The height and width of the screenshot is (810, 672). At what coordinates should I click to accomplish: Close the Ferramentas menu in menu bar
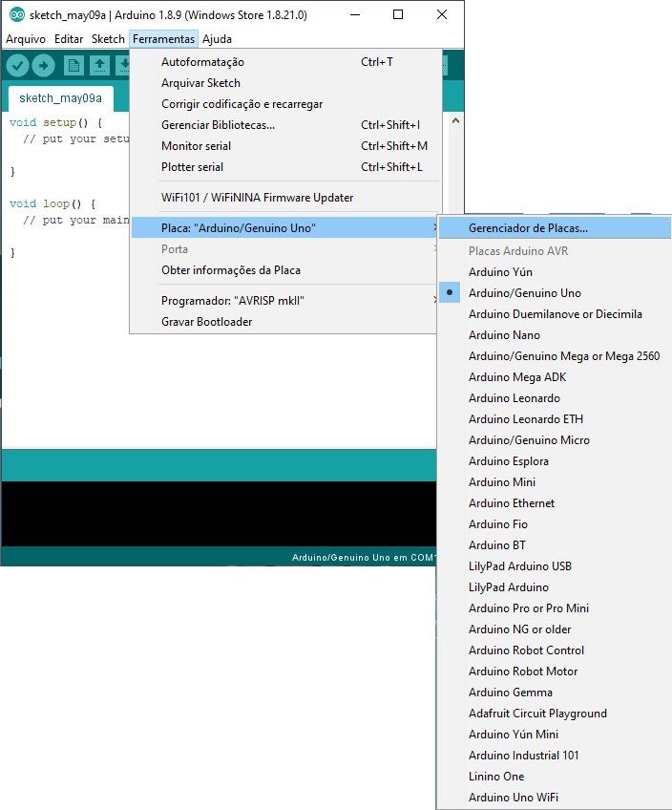pos(163,39)
